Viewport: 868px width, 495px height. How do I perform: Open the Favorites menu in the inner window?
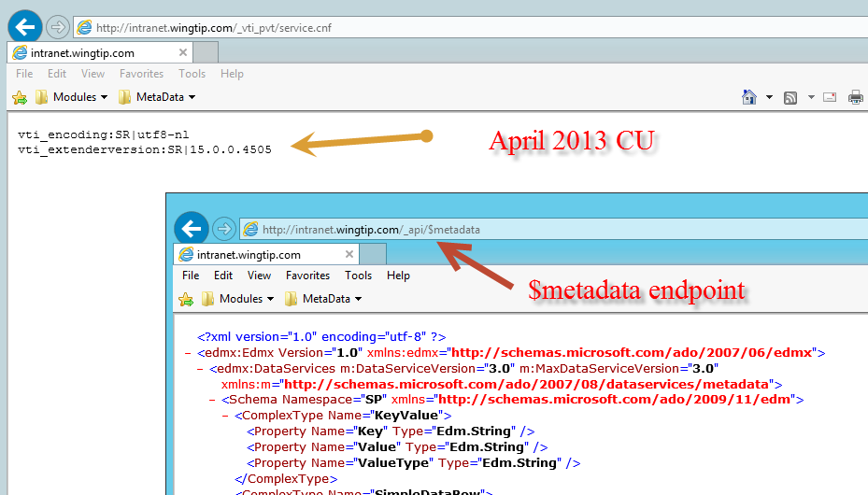(x=307, y=276)
